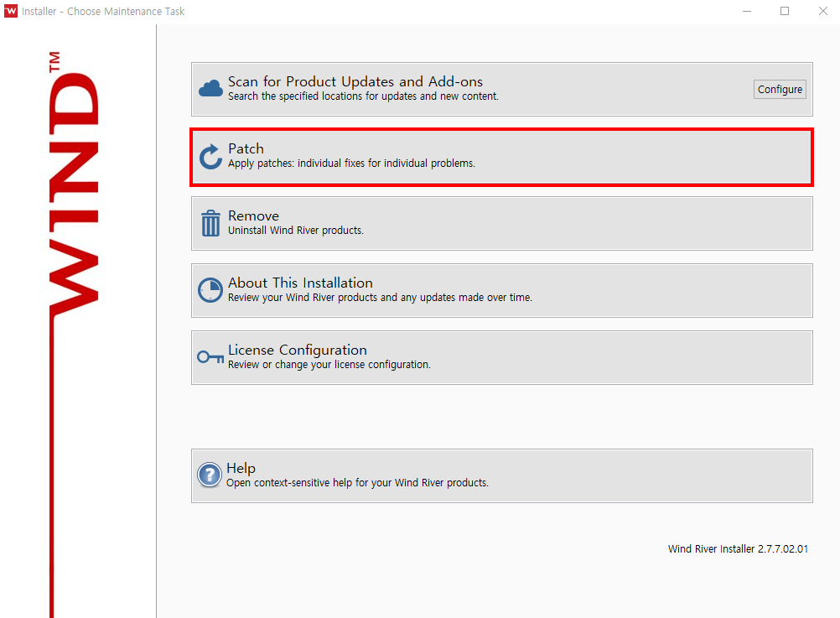This screenshot has height=618, width=840.
Task: Select the 'Scan for Product Updates and Add-ons' heading
Action: coord(355,81)
